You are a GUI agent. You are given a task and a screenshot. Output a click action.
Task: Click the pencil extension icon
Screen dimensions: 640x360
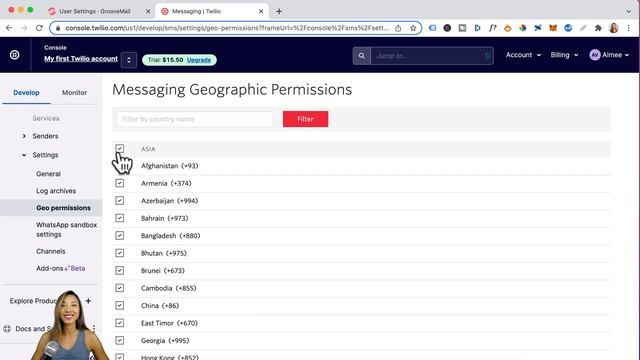point(583,28)
